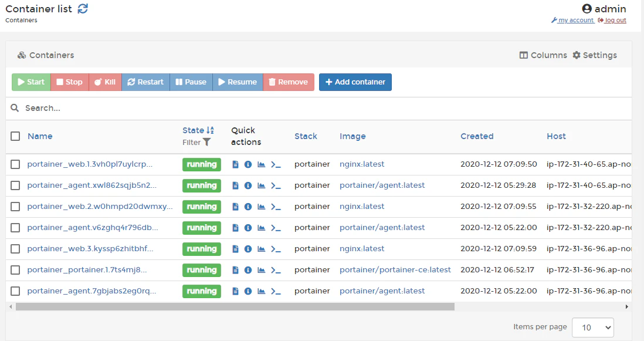This screenshot has width=644, height=341.
Task: Open console for portainer_portainer.1
Action: pyautogui.click(x=276, y=271)
